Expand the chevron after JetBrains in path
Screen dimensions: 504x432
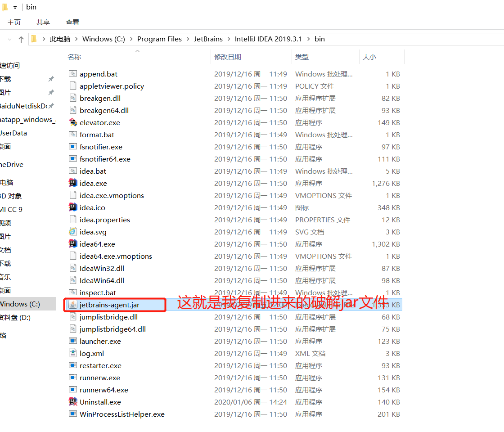pos(229,39)
